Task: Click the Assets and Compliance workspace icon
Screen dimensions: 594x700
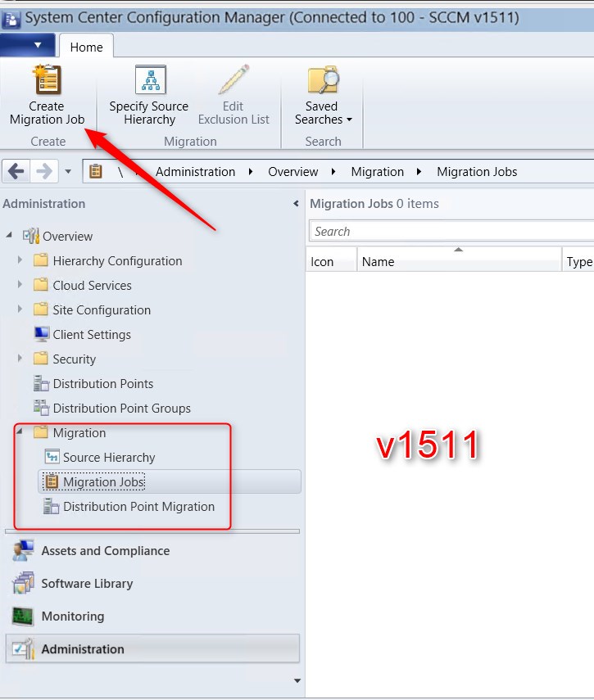Action: click(x=23, y=551)
